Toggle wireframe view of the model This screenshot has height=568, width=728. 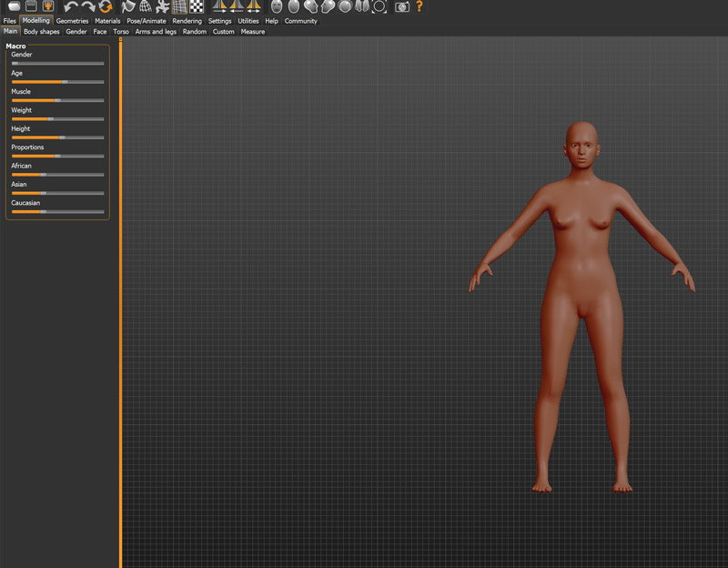(x=146, y=6)
